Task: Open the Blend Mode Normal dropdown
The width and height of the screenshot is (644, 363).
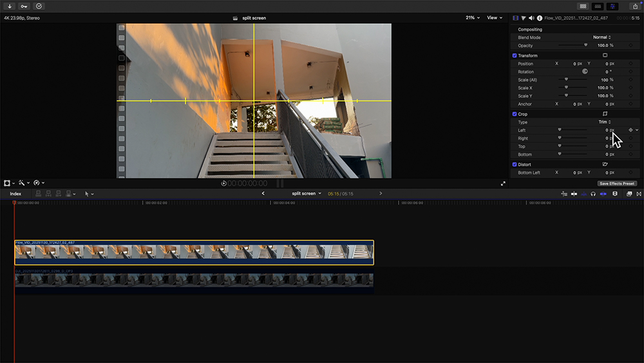Action: [601, 37]
